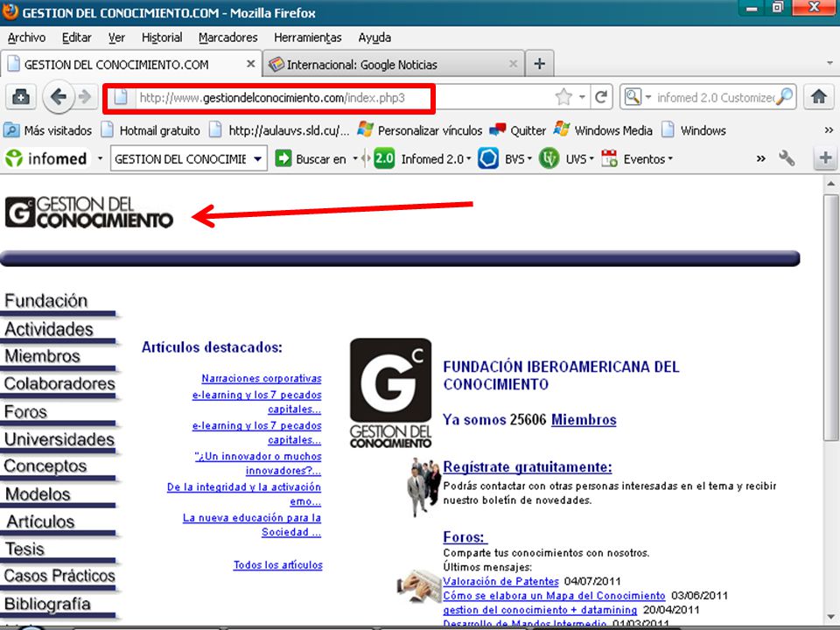Viewport: 840px width, 630px height.
Task: Click the infomed toolbar logo
Action: tap(46, 158)
